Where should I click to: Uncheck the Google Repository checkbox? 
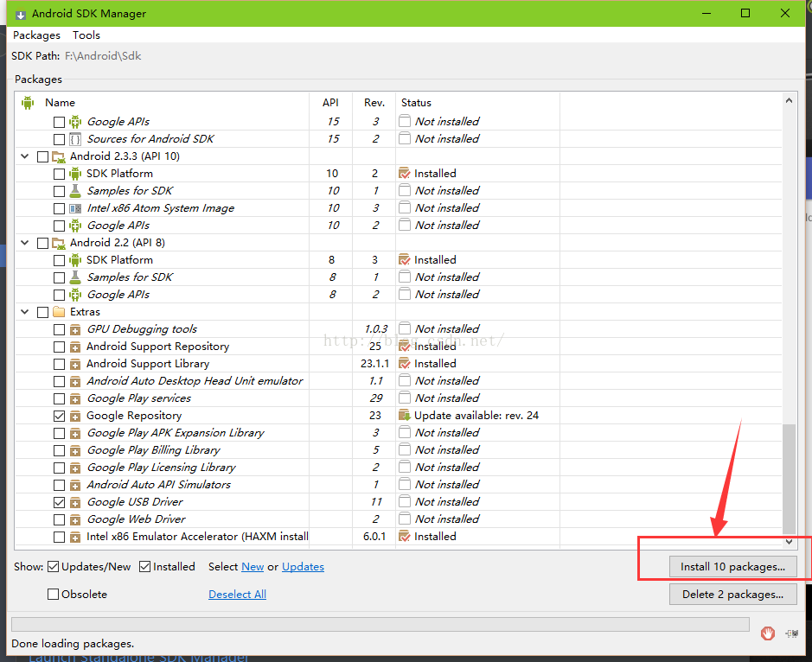tap(59, 416)
